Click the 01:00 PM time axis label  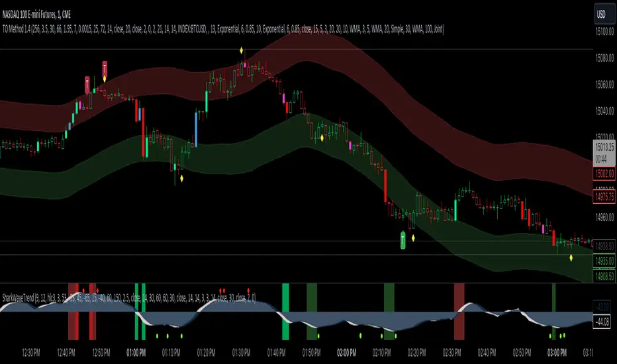136,353
